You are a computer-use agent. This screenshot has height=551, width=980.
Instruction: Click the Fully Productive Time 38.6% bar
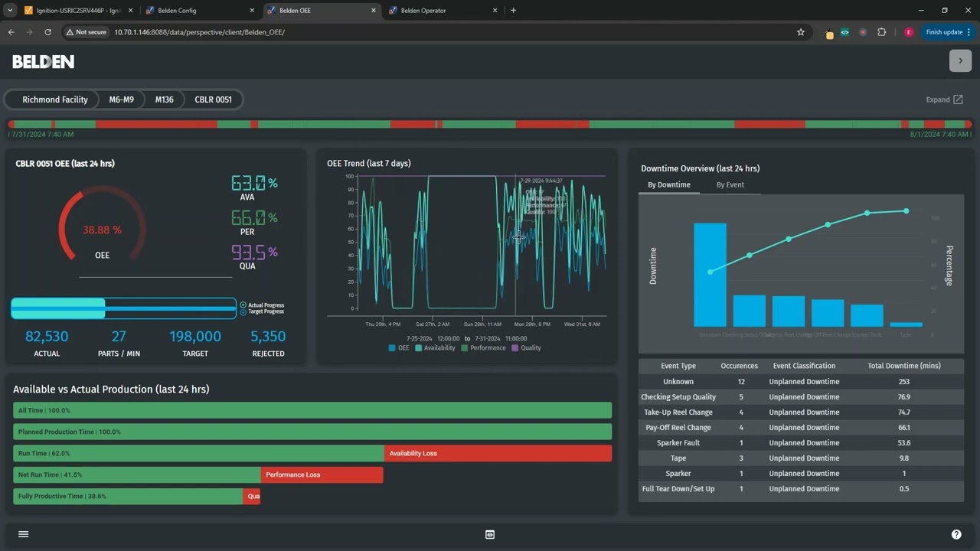(128, 496)
